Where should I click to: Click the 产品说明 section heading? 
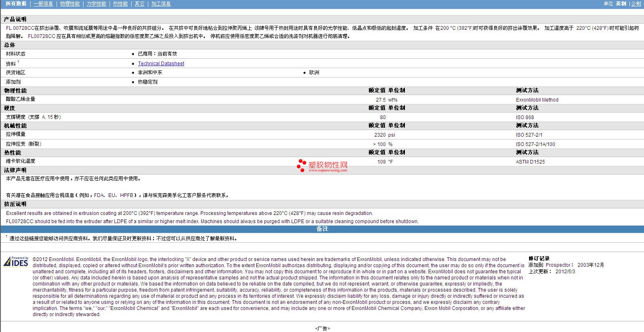coord(15,19)
